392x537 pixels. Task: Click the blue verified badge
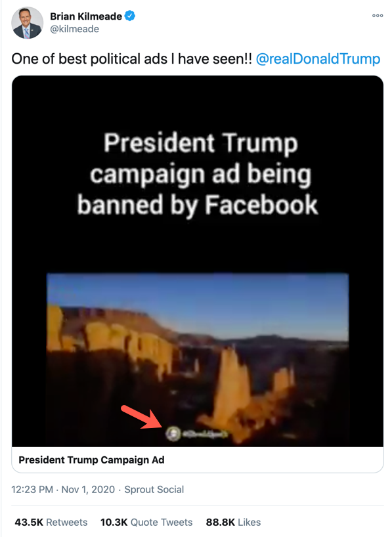(130, 16)
